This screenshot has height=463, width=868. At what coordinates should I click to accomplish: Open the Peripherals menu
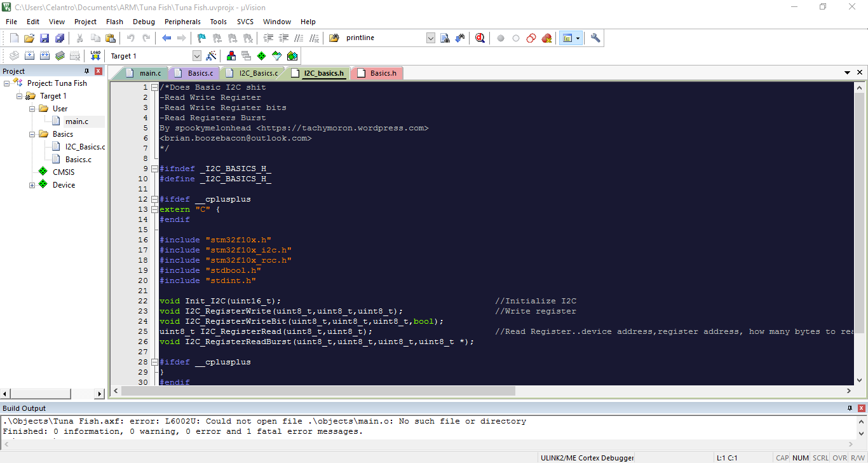(182, 22)
